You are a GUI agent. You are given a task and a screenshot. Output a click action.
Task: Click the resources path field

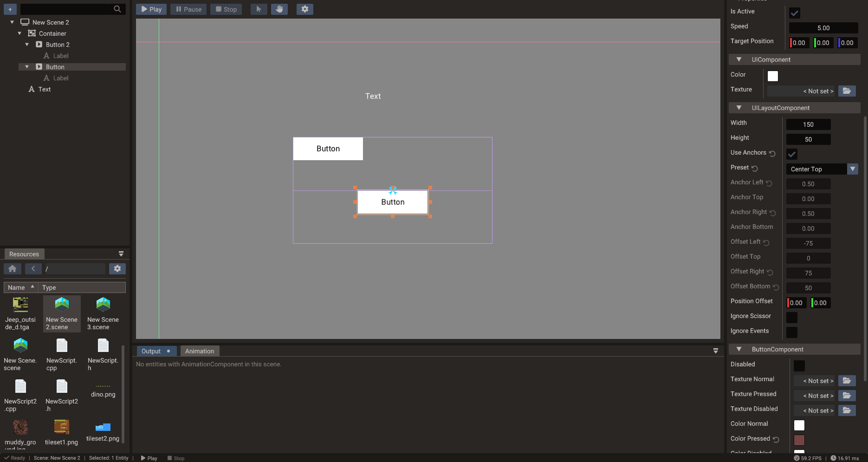point(74,268)
